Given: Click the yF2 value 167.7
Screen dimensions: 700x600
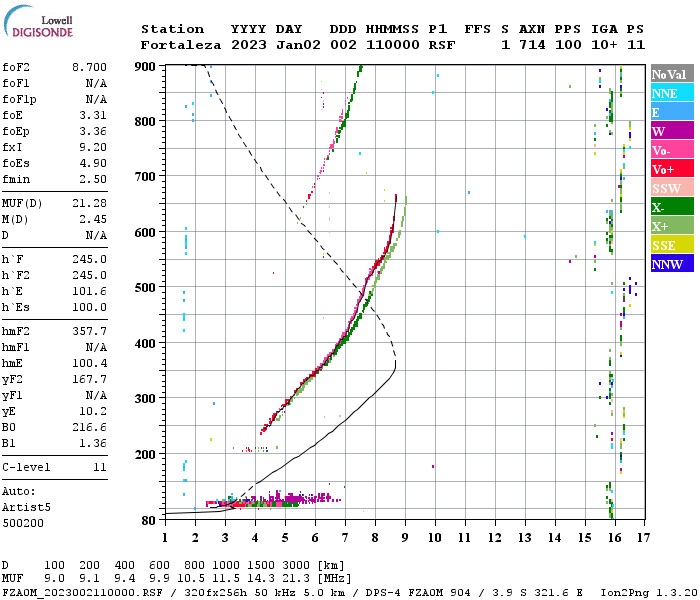Looking at the screenshot, I should [89, 379].
